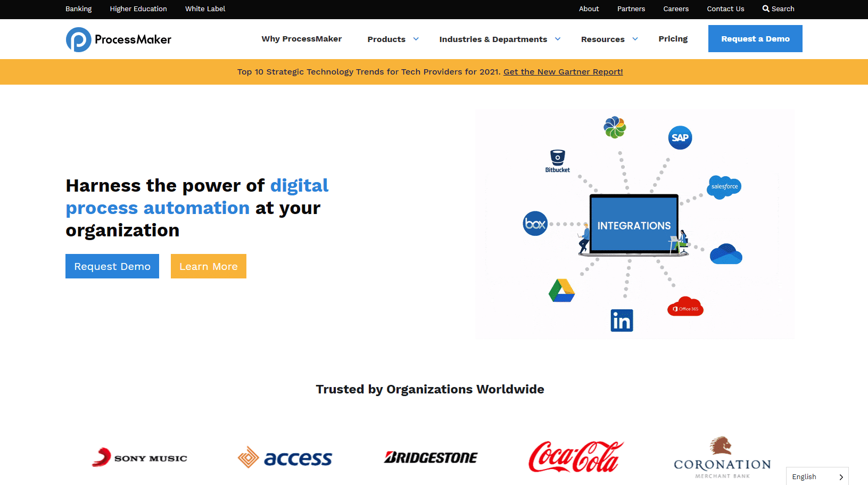Click the search magnifier icon
868x485 pixels.
(x=766, y=9)
